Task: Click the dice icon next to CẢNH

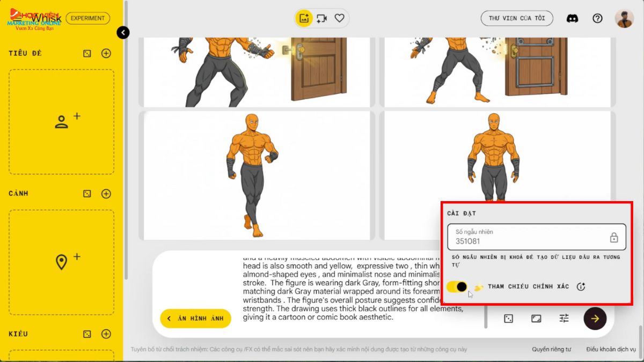Action: click(87, 194)
